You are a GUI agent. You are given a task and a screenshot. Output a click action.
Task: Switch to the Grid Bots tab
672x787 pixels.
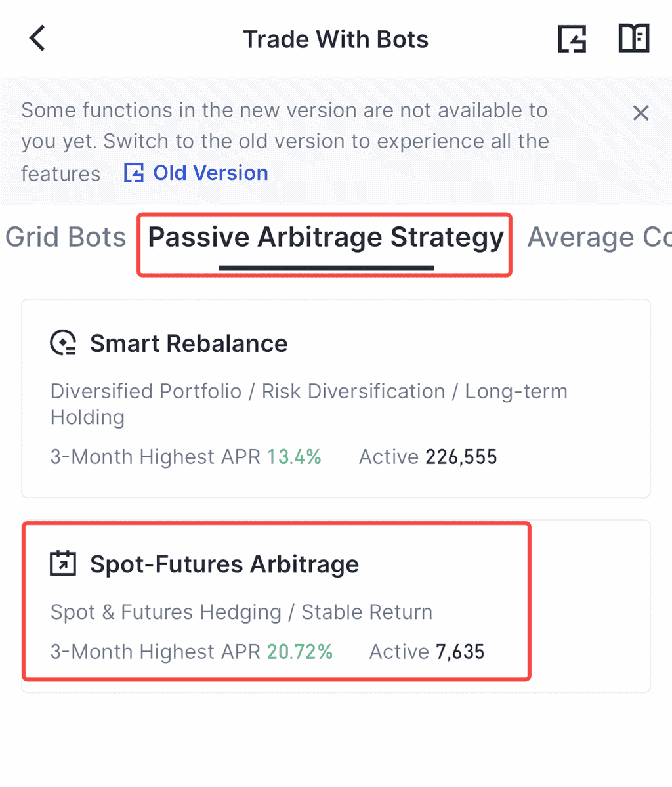[x=66, y=238]
